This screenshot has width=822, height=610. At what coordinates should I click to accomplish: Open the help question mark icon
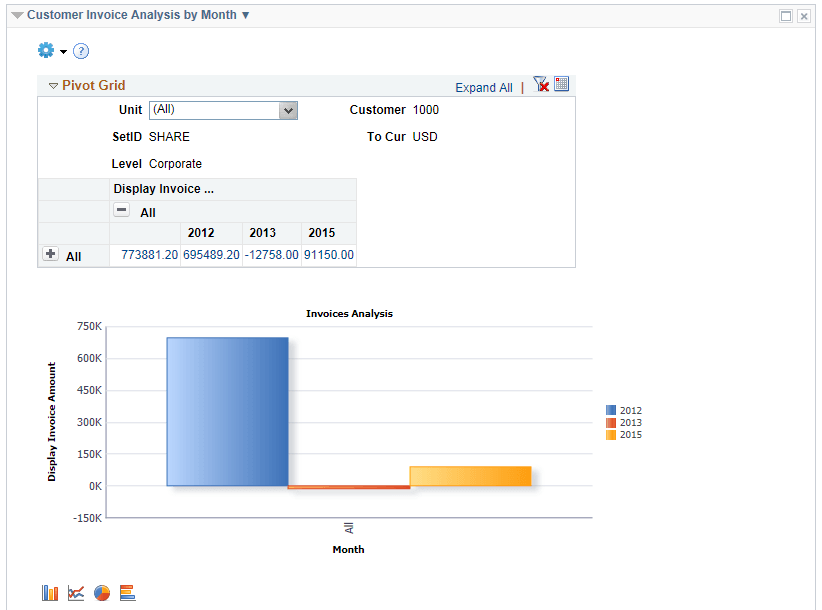click(80, 50)
